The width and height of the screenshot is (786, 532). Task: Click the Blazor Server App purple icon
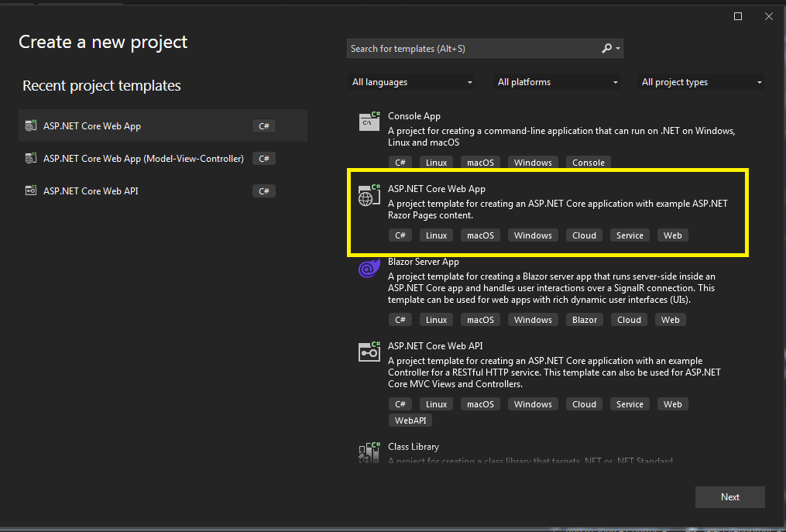[x=369, y=269]
